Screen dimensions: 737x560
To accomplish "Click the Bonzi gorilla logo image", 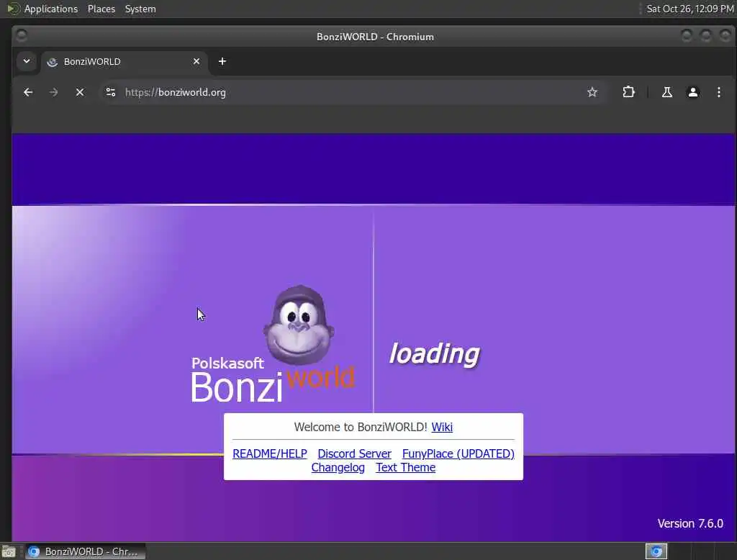I will click(x=299, y=325).
